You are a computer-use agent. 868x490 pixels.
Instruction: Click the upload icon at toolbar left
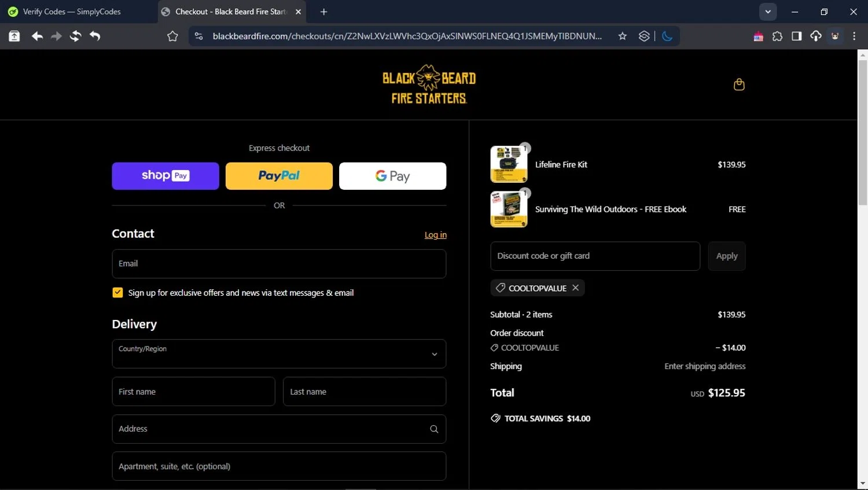(14, 36)
